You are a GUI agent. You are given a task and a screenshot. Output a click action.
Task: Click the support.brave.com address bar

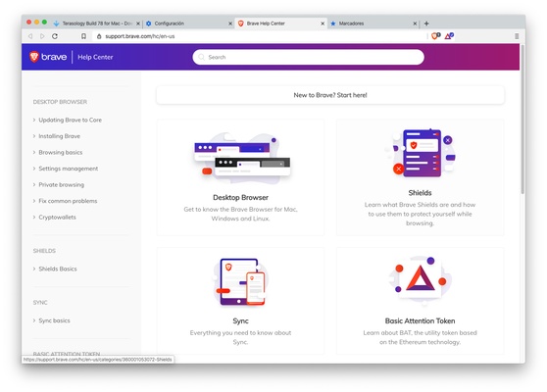click(x=260, y=36)
